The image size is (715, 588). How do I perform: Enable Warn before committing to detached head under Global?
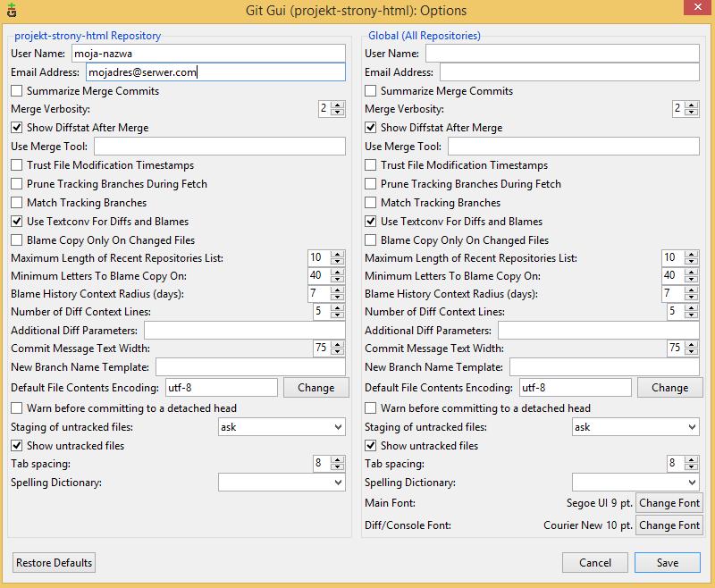click(x=370, y=407)
